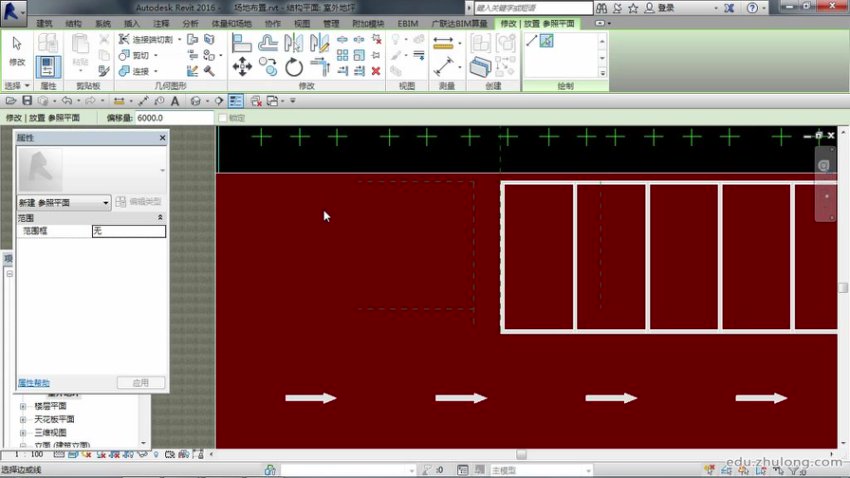850x478 pixels.
Task: Click the Align tool icon
Action: tap(241, 43)
